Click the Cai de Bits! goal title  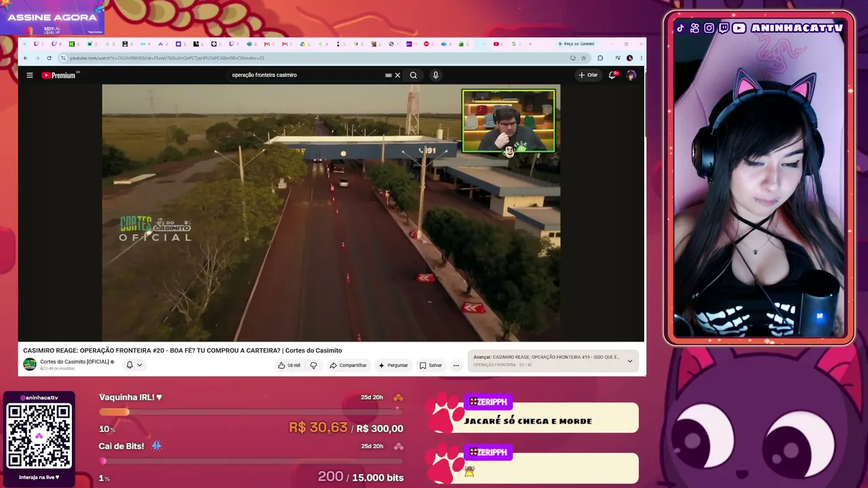[122, 446]
